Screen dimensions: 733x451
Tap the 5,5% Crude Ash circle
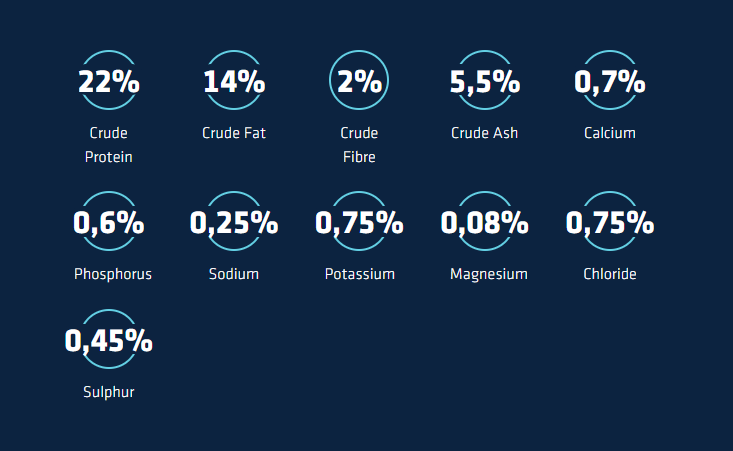click(484, 81)
